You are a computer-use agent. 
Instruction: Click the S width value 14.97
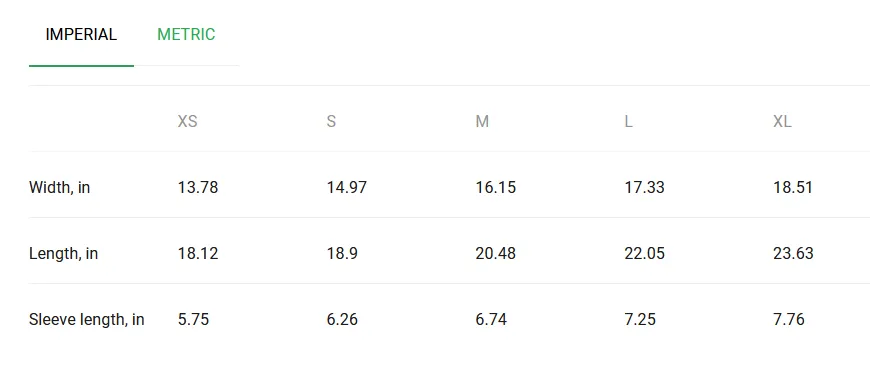[347, 188]
